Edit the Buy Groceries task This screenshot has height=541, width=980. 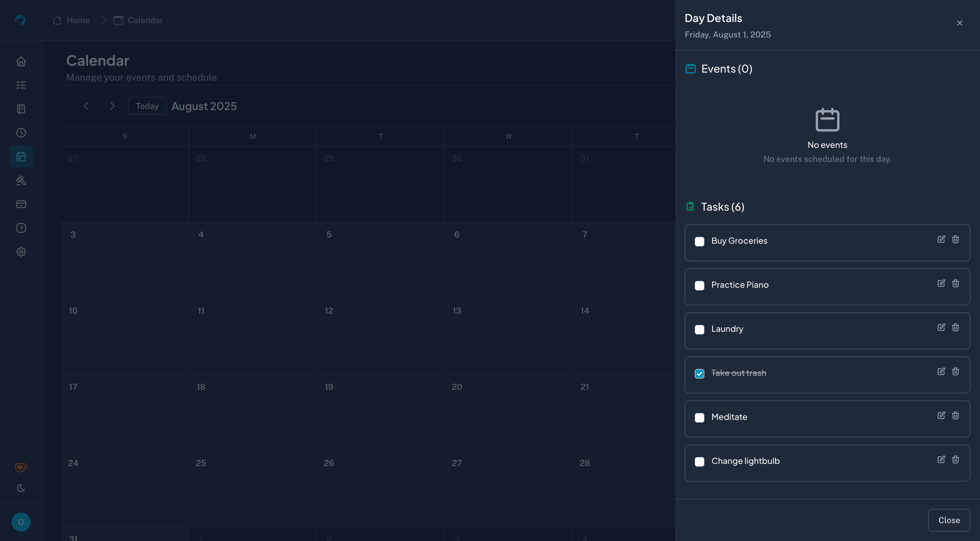click(941, 239)
